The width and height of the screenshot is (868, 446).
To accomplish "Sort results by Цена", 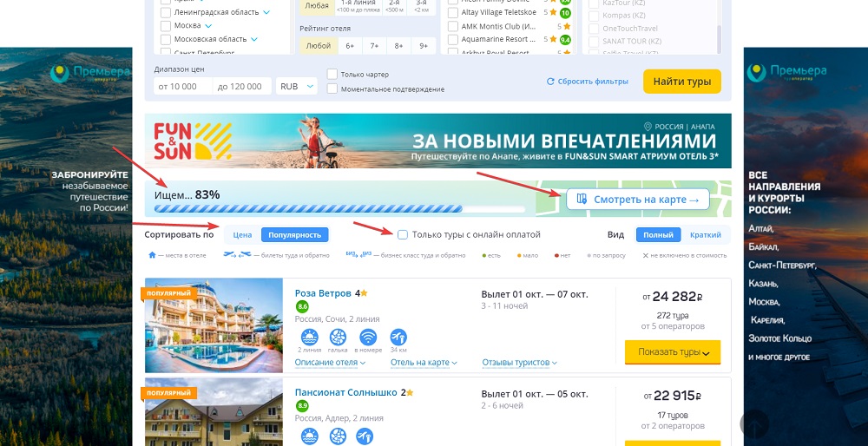I will [x=242, y=234].
